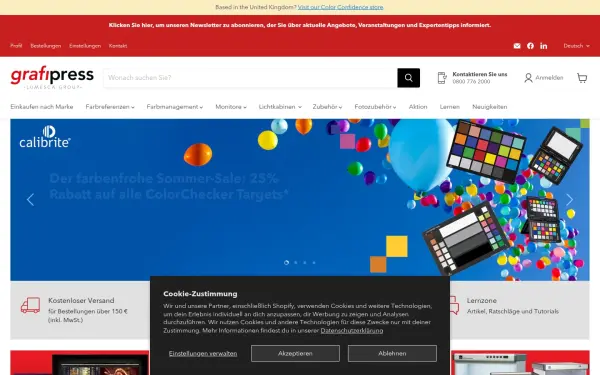600x375 pixels.
Task: Click the user account icon
Action: (528, 78)
